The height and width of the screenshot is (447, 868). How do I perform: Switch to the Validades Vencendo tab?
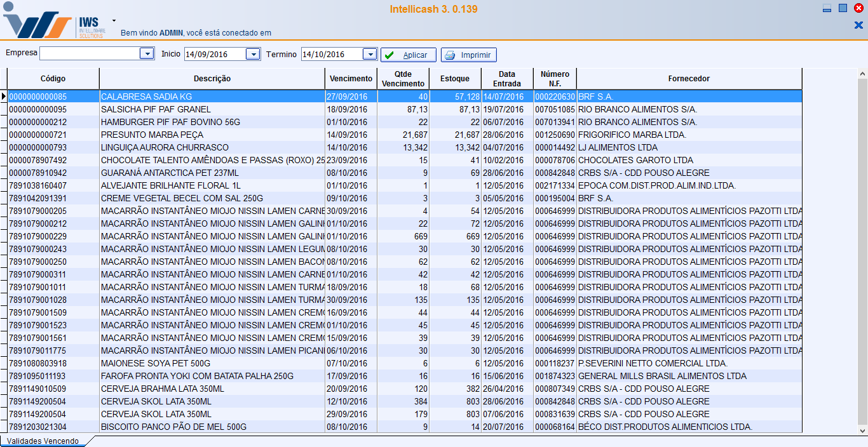click(43, 441)
